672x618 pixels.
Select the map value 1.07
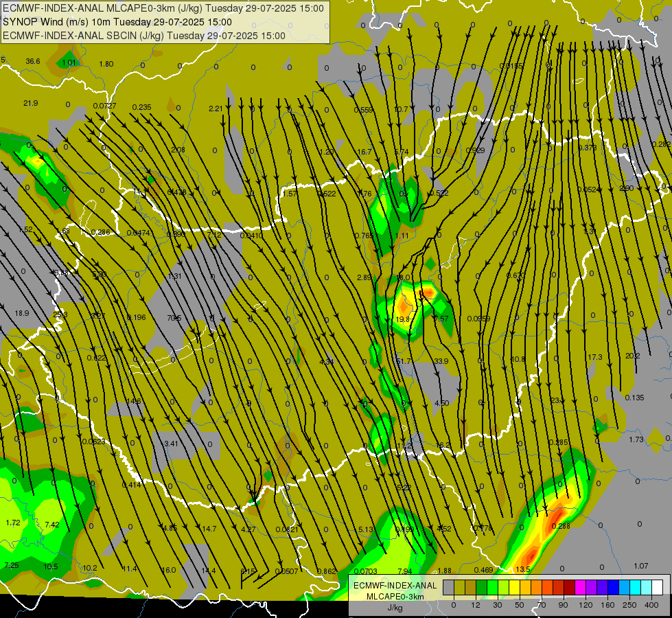point(641,566)
